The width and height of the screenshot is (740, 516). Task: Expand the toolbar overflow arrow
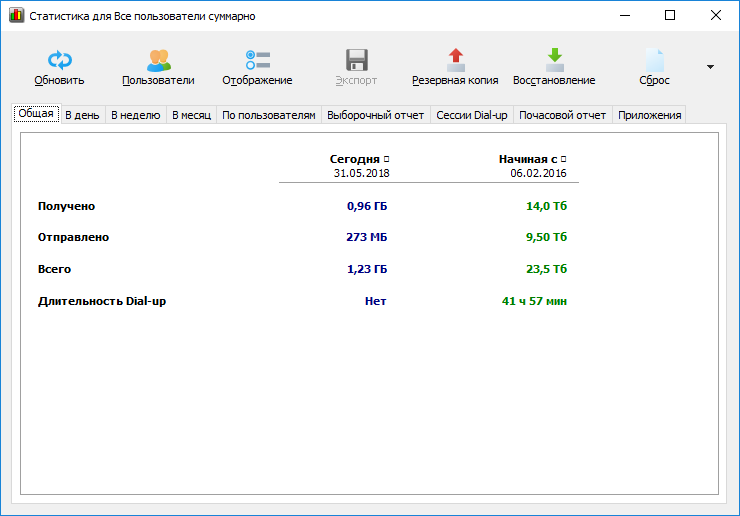coord(710,67)
